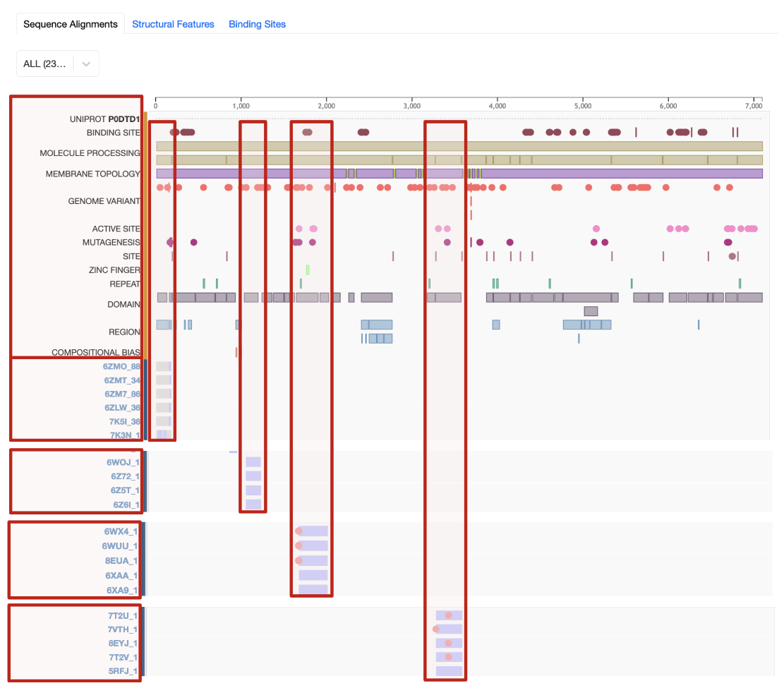The image size is (779, 700).
Task: Expand the ALL alignments dropdown
Action: (x=45, y=64)
